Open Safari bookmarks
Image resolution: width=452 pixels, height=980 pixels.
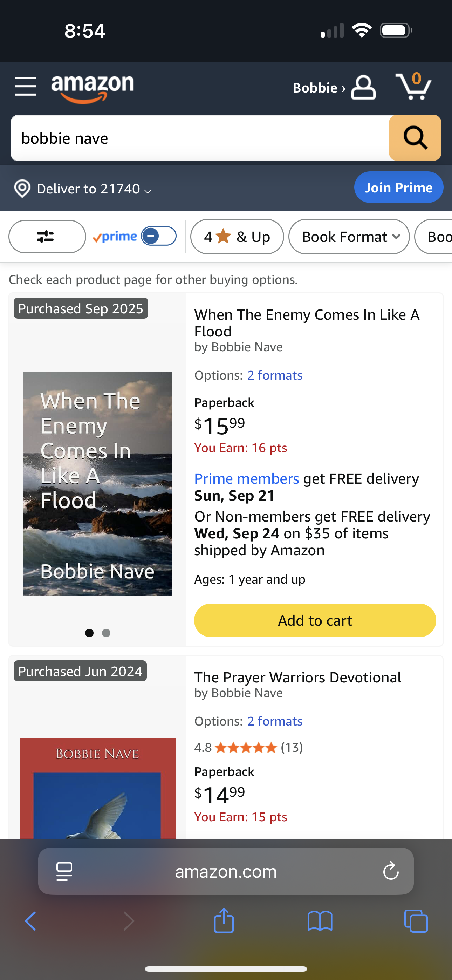(x=320, y=921)
